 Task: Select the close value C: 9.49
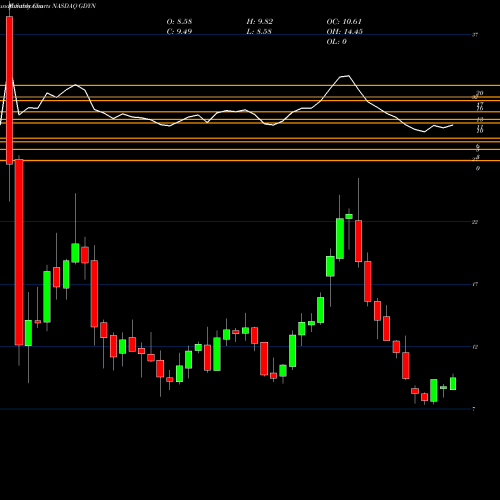pyautogui.click(x=179, y=32)
